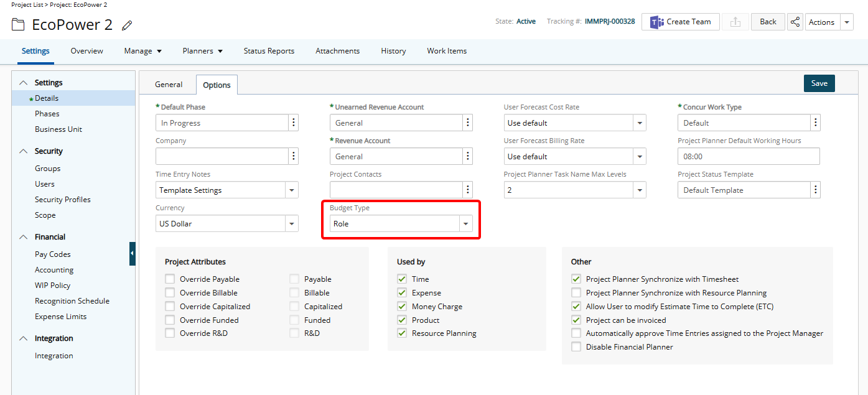Image resolution: width=868 pixels, height=395 pixels.
Task: Open Attachments tab
Action: tap(337, 51)
